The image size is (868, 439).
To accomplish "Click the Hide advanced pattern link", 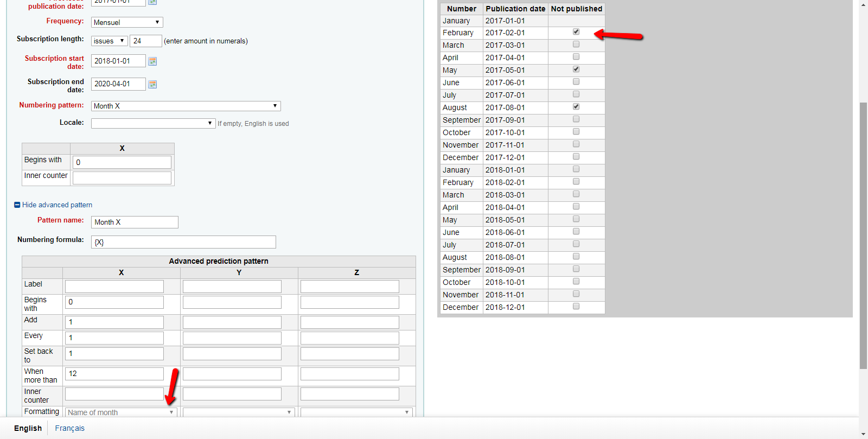I will [57, 205].
